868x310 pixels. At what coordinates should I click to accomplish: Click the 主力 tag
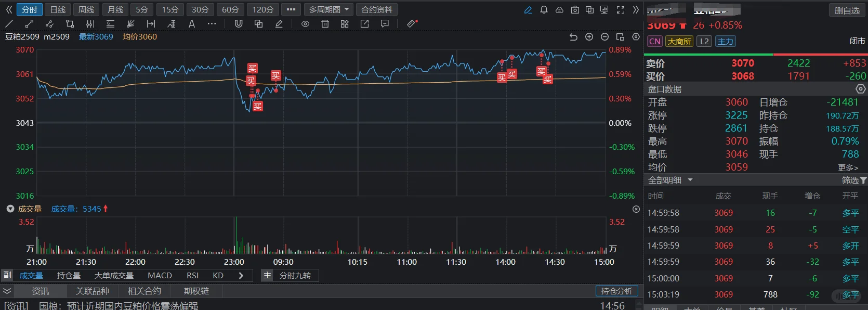tap(725, 42)
